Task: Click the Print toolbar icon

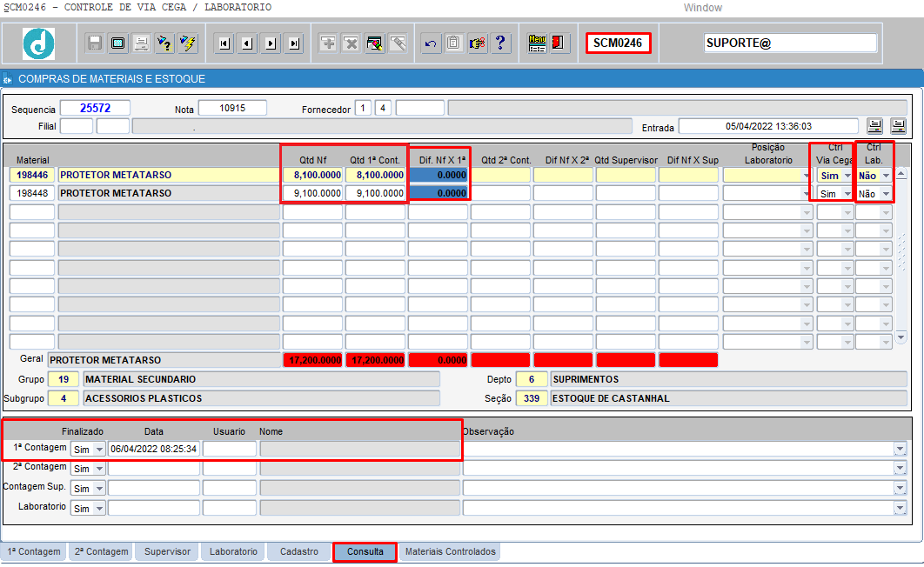Action: 142,43
